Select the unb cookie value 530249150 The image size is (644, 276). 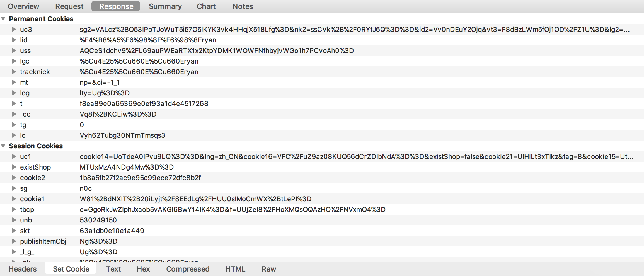pos(98,220)
